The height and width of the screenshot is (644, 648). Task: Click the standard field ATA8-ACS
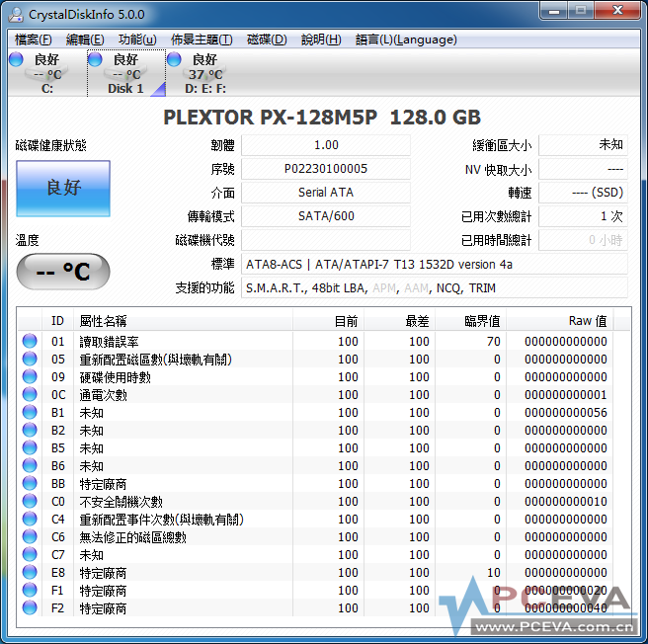pos(435,264)
